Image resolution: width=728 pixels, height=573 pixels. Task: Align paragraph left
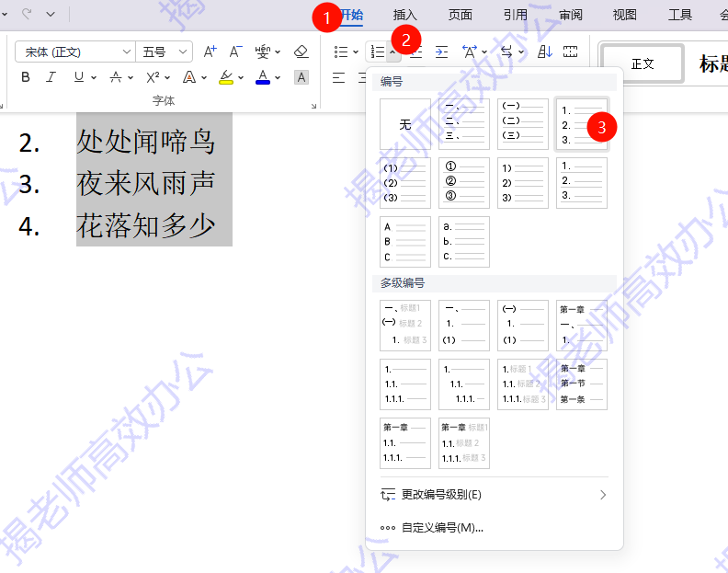(x=338, y=77)
